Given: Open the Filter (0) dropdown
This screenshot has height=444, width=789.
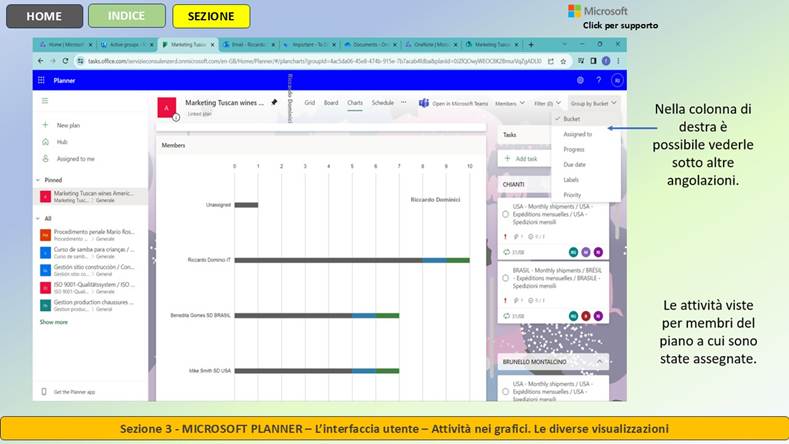Looking at the screenshot, I should (x=547, y=103).
